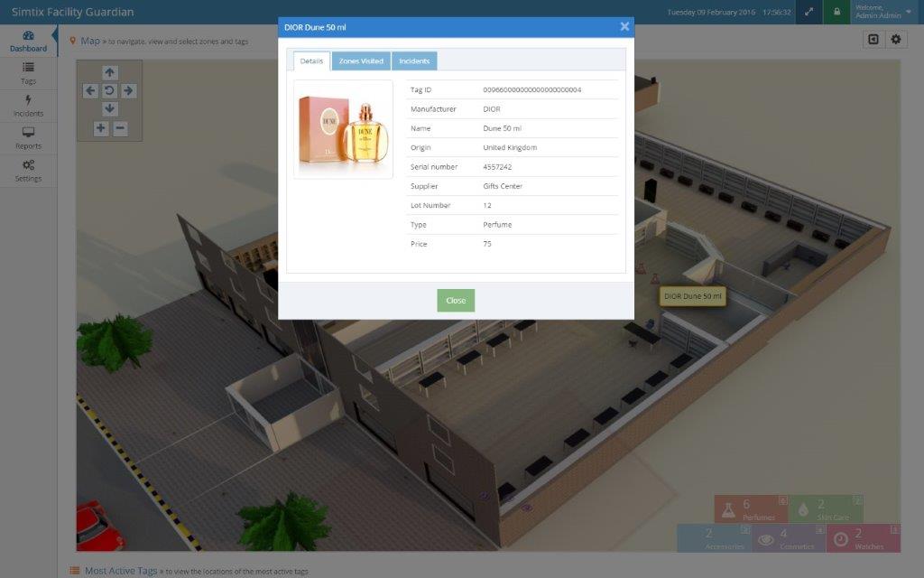This screenshot has width=924, height=578.
Task: Select the Tags sidebar icon
Action: 28,74
